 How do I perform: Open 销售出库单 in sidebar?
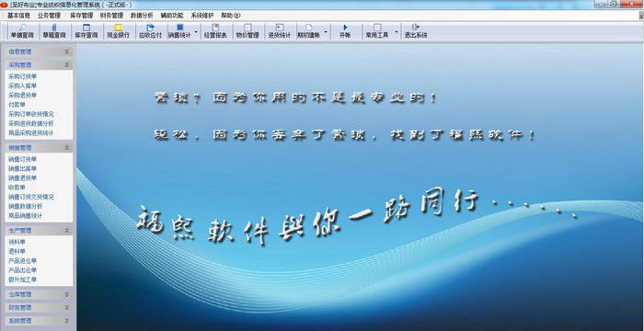(x=23, y=169)
